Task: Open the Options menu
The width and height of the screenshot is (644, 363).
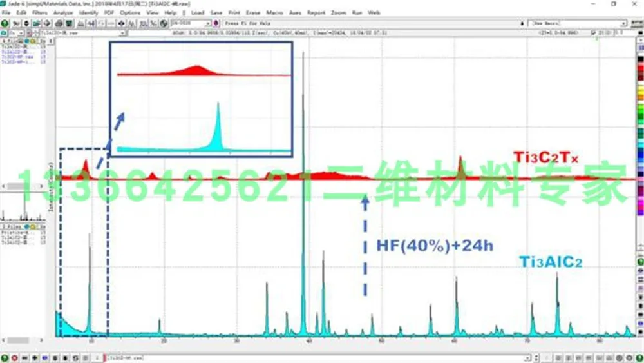Action: 130,13
